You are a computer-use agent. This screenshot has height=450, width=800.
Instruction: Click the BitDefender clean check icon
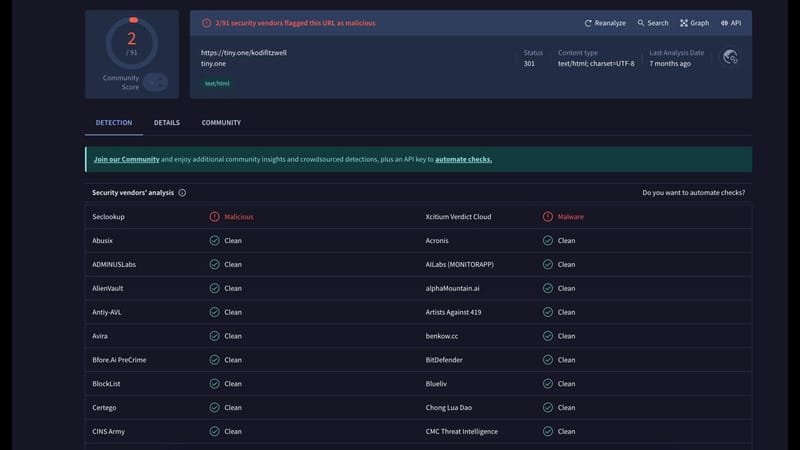[x=547, y=360]
